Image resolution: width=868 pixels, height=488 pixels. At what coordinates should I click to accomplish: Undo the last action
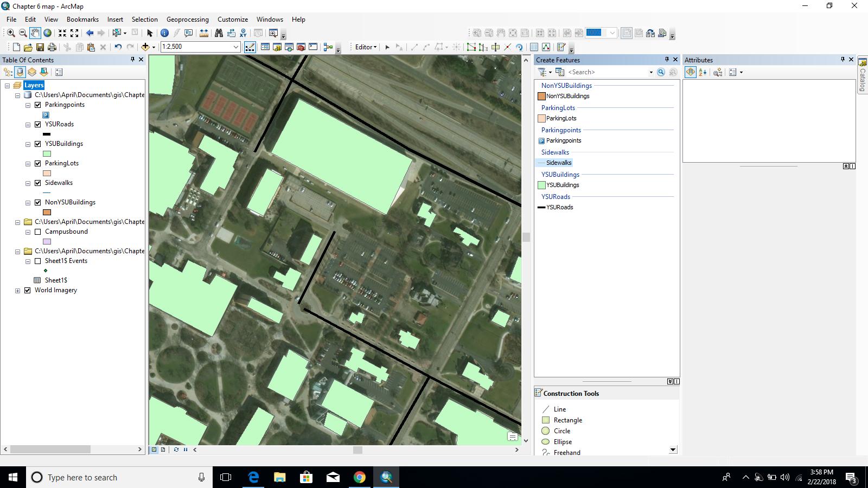(118, 47)
